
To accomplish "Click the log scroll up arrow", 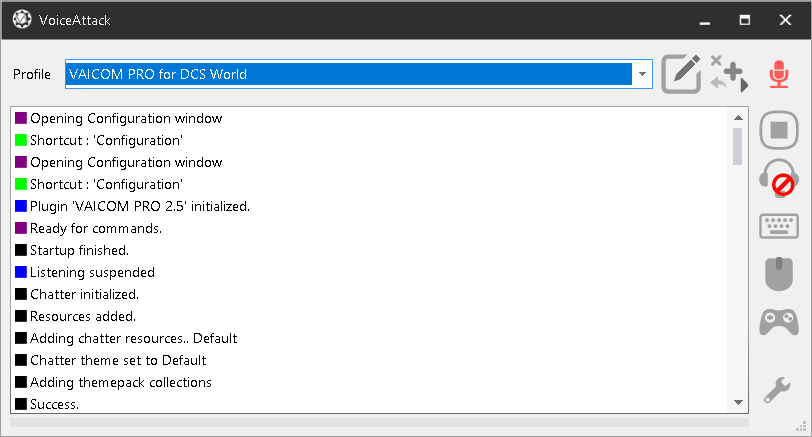I will click(x=738, y=118).
